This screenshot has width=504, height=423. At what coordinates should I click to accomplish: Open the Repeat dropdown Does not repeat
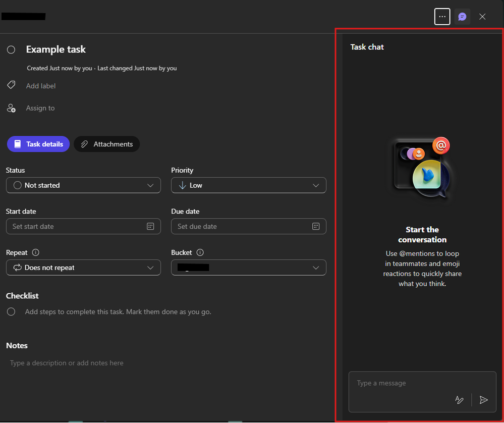83,268
